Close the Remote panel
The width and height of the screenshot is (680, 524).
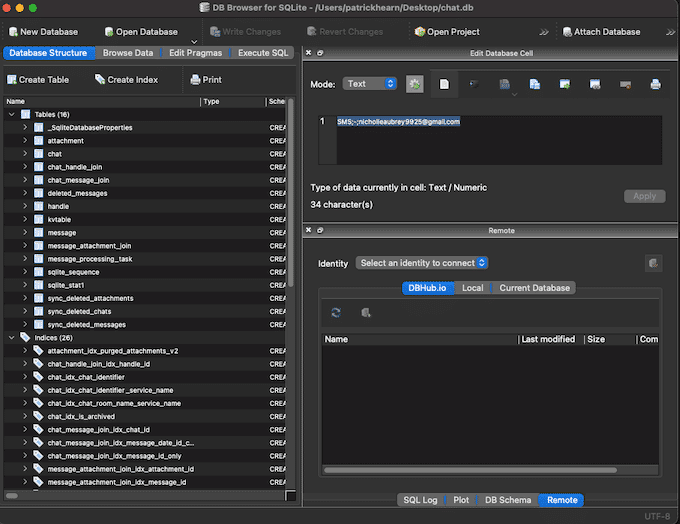[308, 230]
